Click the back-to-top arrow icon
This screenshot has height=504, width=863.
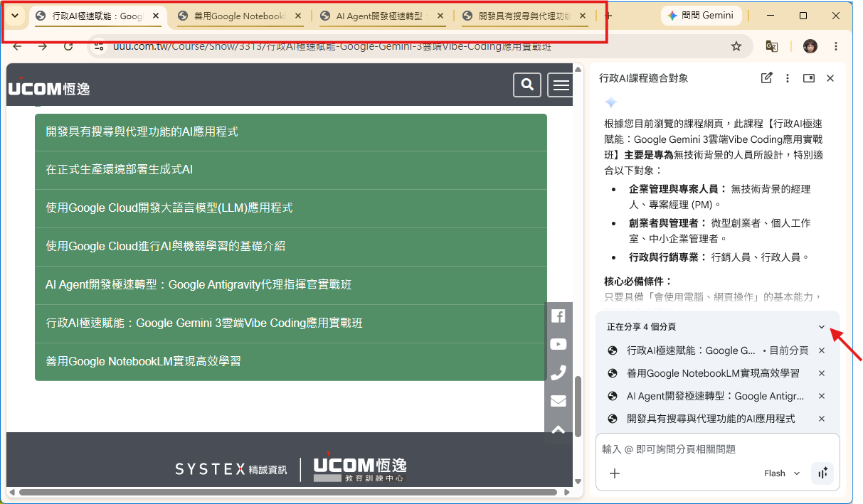click(x=558, y=429)
